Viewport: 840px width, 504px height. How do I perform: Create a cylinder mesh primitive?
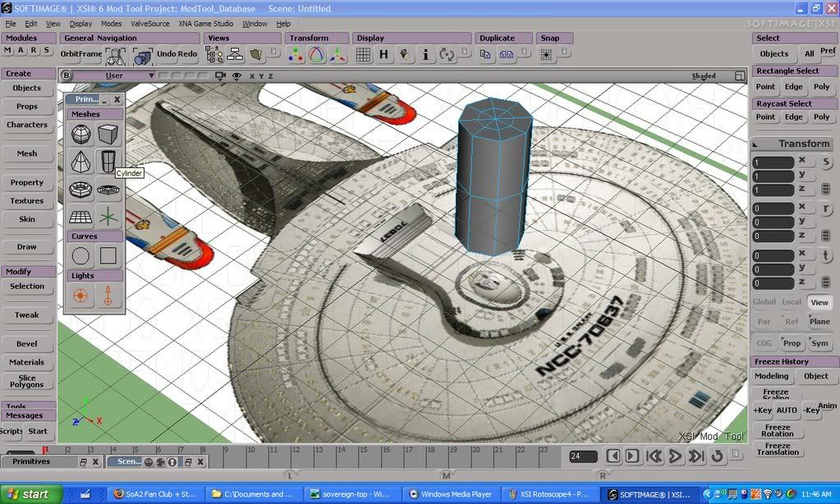pos(108,161)
